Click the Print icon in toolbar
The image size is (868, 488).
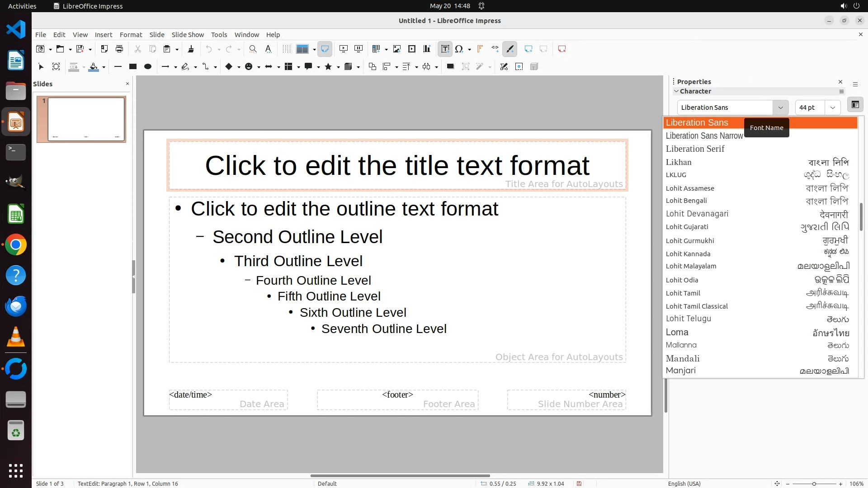[119, 49]
